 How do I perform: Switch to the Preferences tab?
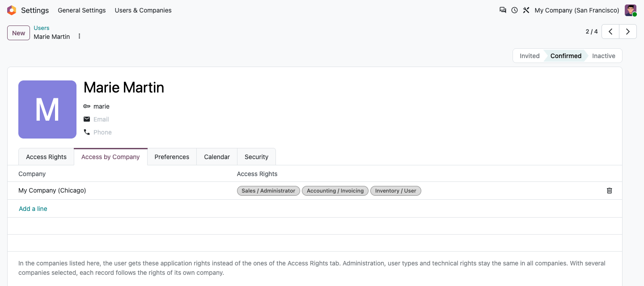pyautogui.click(x=172, y=157)
